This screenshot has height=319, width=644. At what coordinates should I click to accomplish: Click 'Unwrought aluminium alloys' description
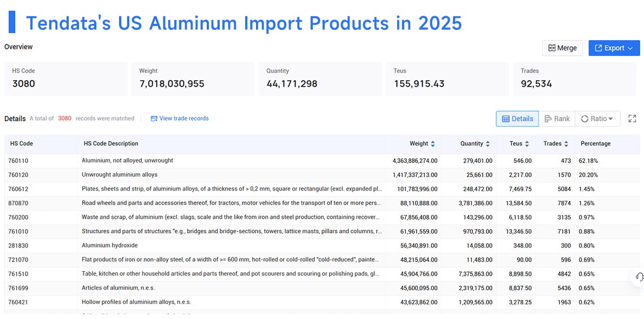pyautogui.click(x=120, y=175)
